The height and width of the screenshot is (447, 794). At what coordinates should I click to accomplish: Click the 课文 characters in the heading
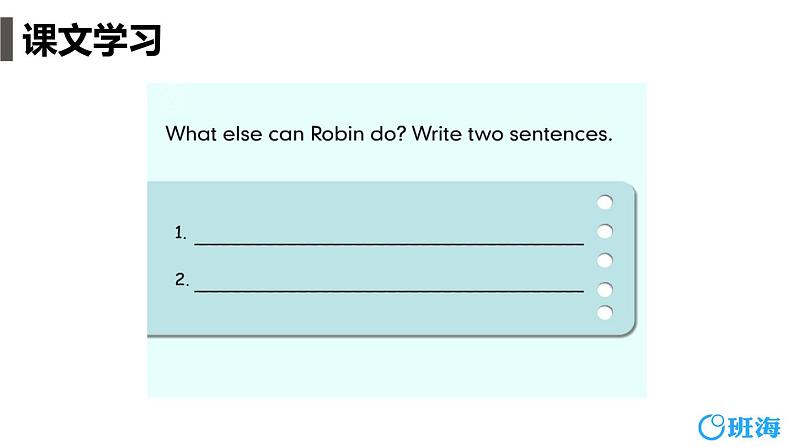coord(57,39)
